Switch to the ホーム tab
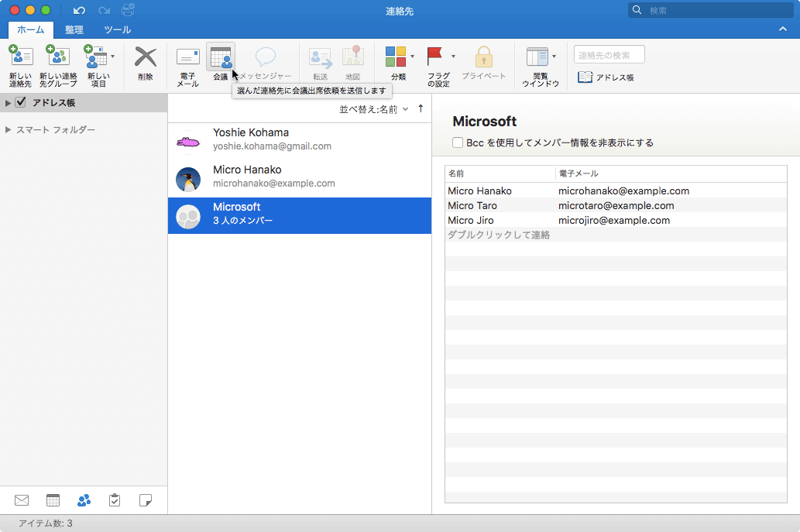The height and width of the screenshot is (532, 800). click(x=31, y=29)
